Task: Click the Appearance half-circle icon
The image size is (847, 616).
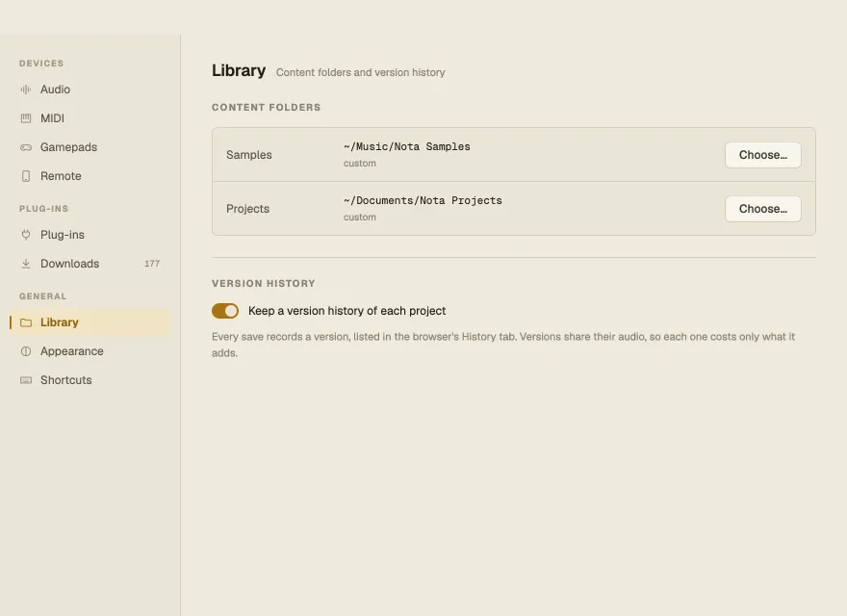Action: [26, 351]
